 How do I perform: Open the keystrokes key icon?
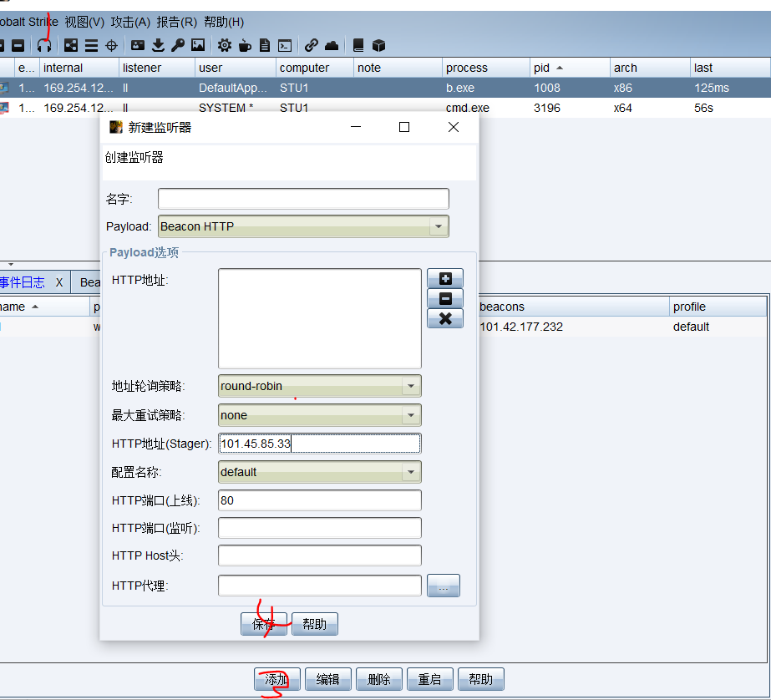click(x=178, y=46)
